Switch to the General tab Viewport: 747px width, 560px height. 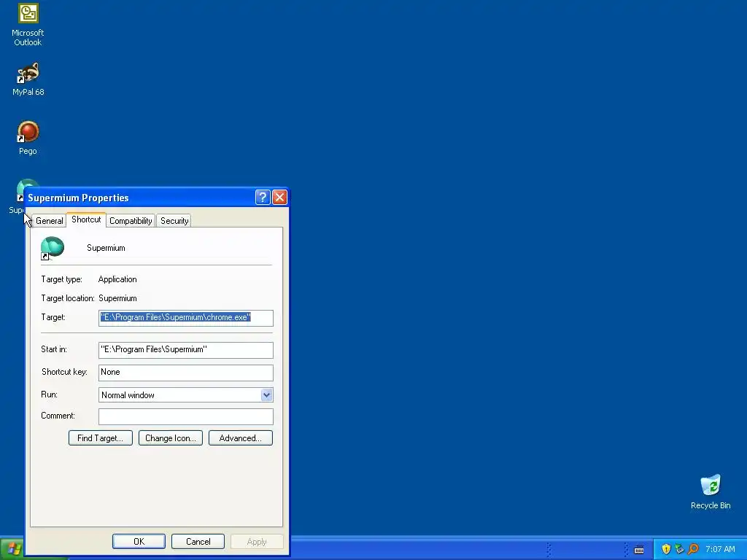pos(49,221)
